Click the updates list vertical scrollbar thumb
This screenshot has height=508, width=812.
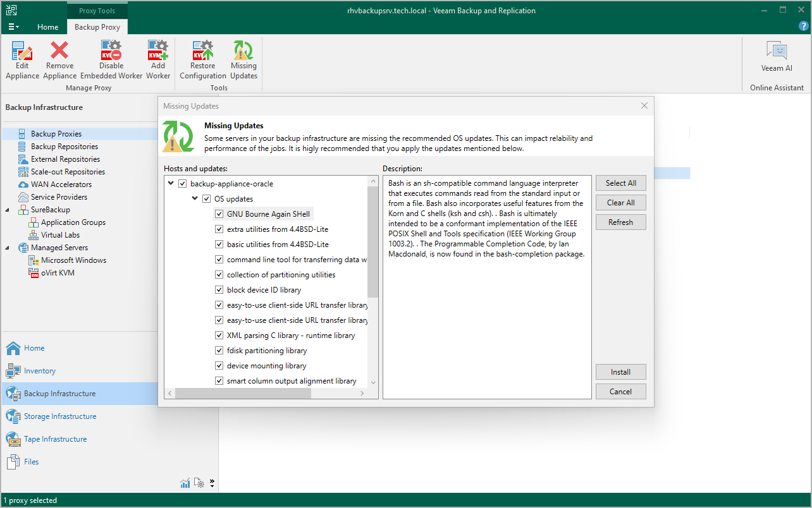click(x=373, y=241)
